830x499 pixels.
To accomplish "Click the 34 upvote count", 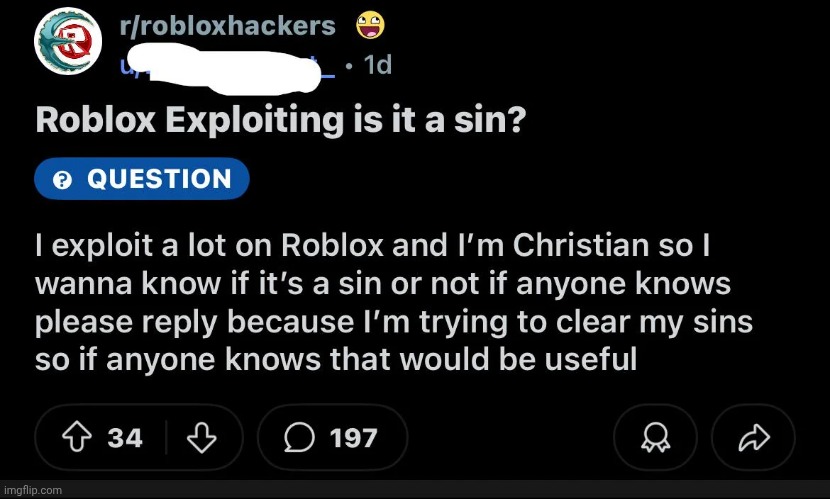I will click(125, 438).
